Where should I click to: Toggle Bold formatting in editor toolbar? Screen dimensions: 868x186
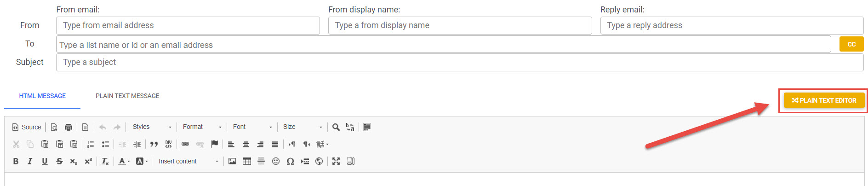(16, 161)
